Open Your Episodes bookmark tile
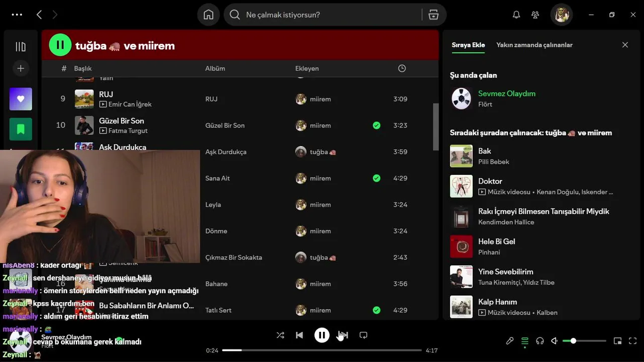This screenshot has width=644, height=362. 21,129
